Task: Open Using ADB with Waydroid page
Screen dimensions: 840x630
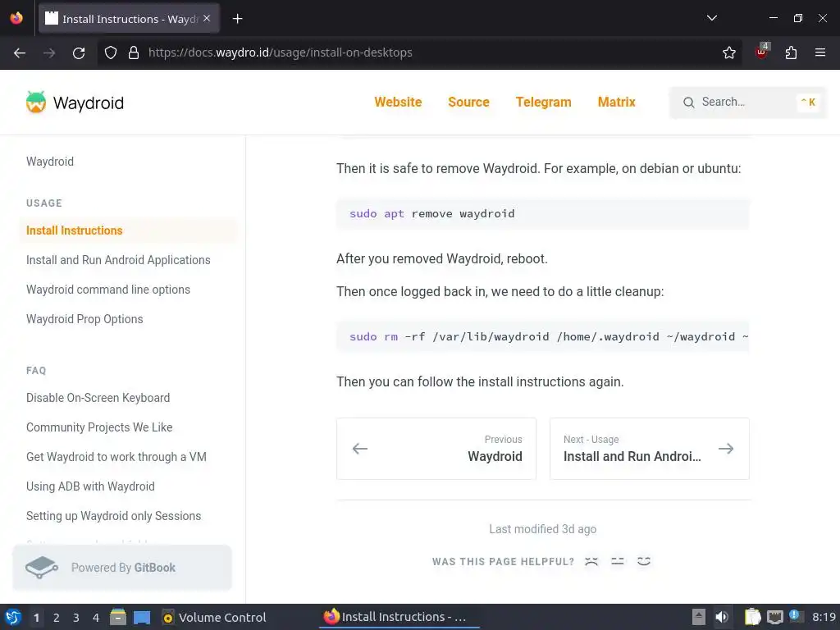Action: click(x=90, y=486)
